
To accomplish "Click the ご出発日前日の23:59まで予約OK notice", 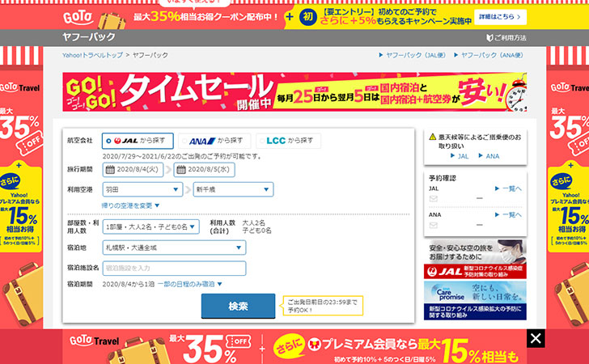I will click(x=323, y=306).
